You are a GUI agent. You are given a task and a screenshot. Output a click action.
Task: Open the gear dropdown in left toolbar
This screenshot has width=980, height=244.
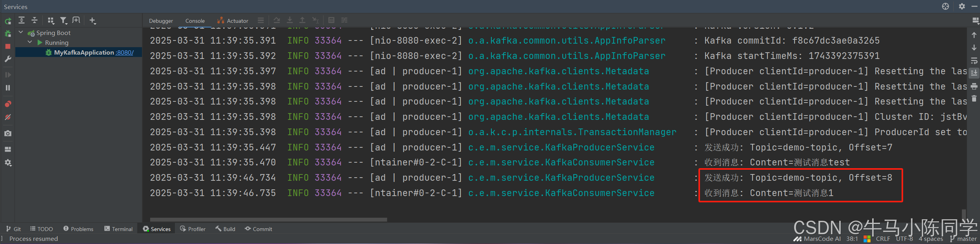tap(8, 163)
